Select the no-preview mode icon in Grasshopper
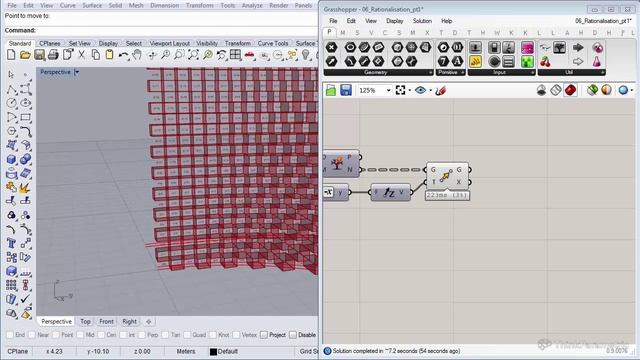Screen dimensions: 640x360 542,90
